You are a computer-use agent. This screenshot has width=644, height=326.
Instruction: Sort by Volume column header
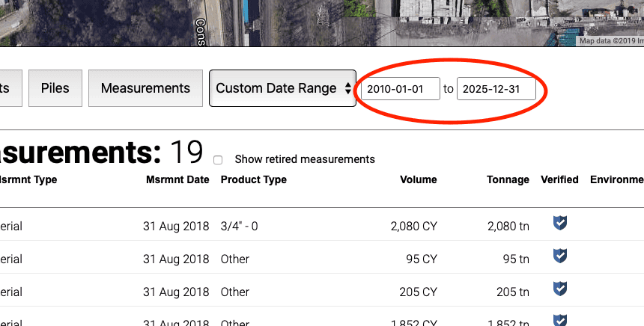click(x=418, y=179)
